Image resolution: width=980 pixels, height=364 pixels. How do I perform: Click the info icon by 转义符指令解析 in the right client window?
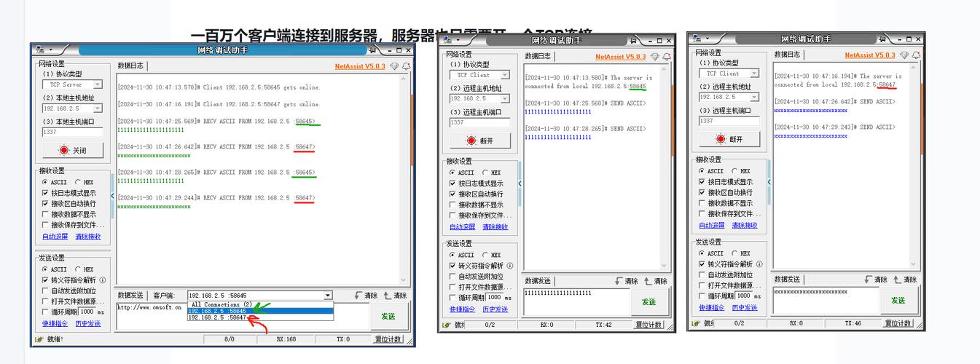(758, 265)
